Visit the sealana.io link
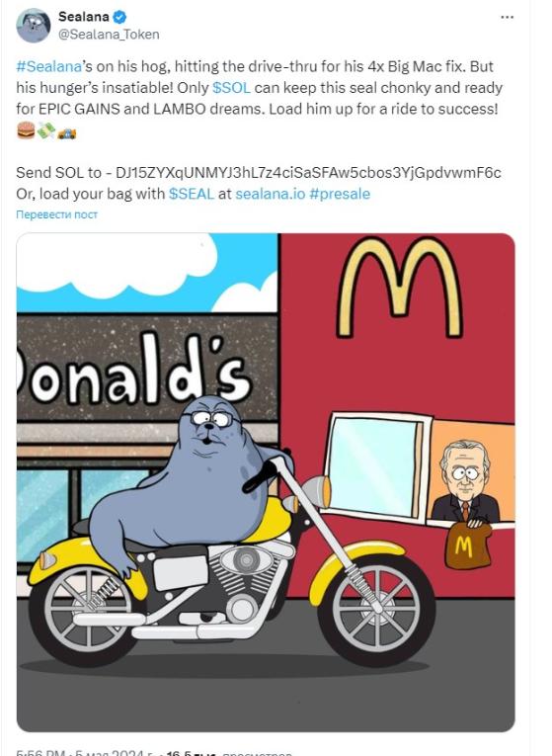Viewport: 552px width, 756px height. 271,194
